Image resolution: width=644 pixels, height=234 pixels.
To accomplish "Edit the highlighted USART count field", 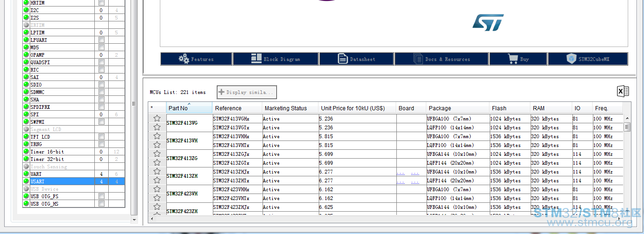I will point(101,181).
